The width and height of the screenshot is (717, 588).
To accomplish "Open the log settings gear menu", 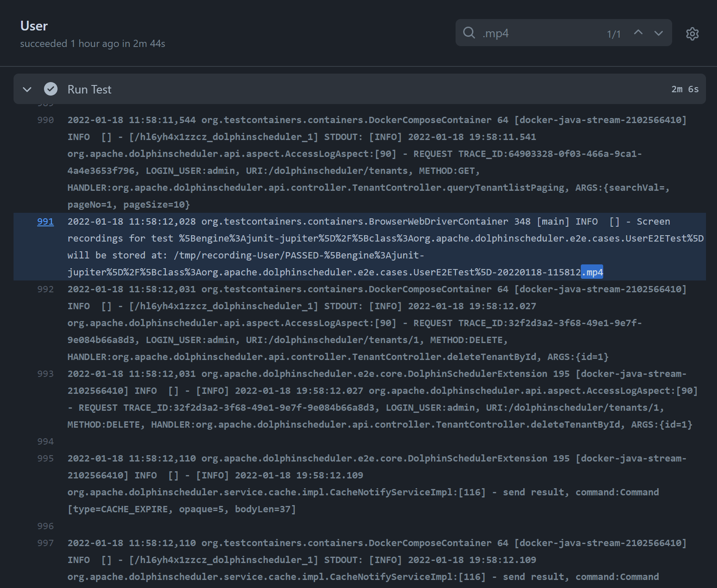I will pos(692,34).
